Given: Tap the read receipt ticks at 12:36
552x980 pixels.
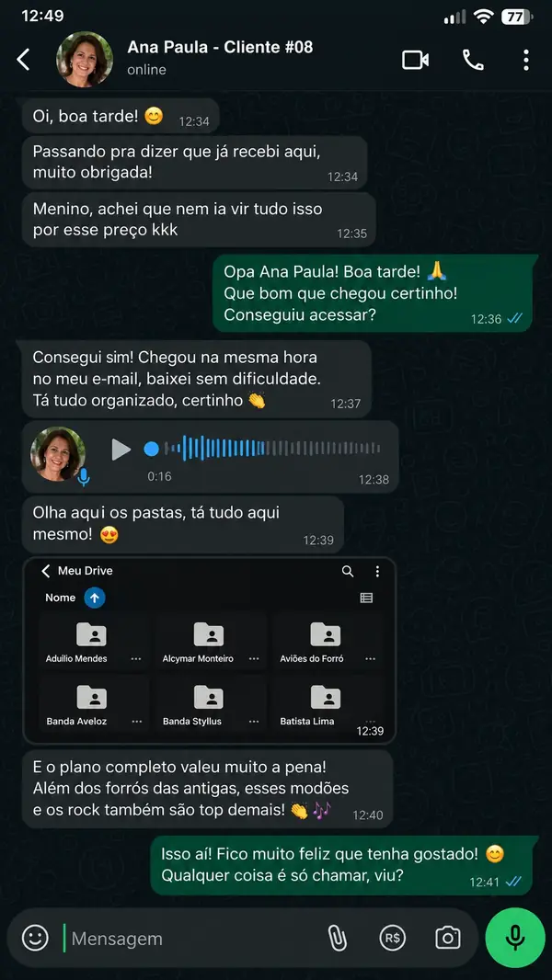Looking at the screenshot, I should click(x=514, y=319).
